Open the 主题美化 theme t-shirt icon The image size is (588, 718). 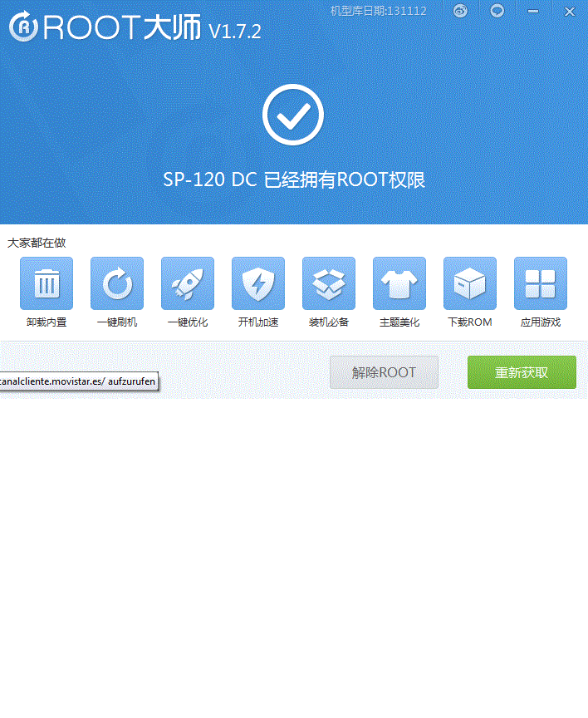pyautogui.click(x=399, y=283)
